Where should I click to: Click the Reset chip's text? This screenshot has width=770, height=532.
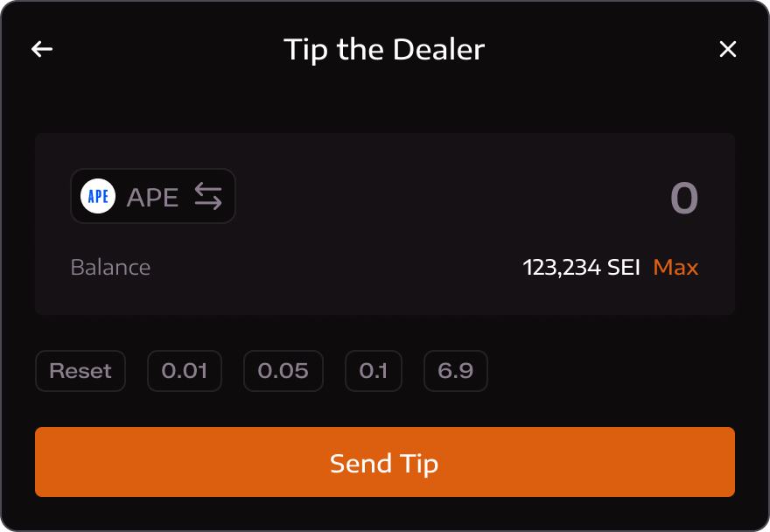click(x=80, y=371)
